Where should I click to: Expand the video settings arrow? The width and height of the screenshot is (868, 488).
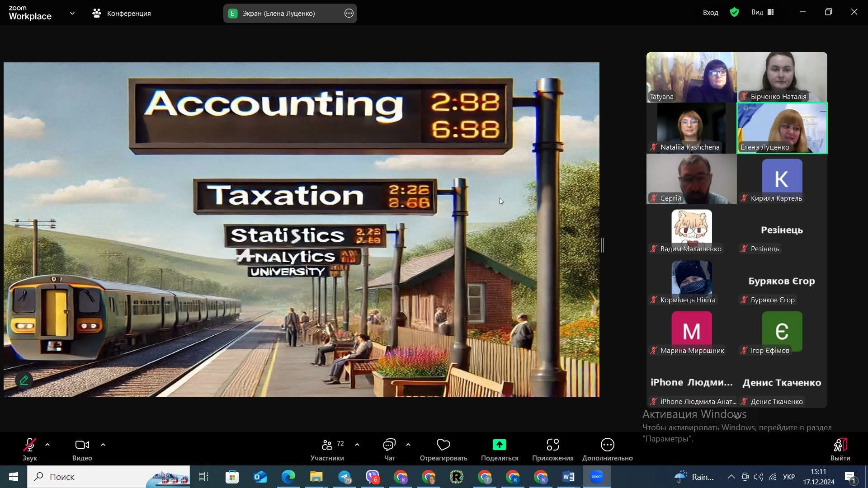103,445
